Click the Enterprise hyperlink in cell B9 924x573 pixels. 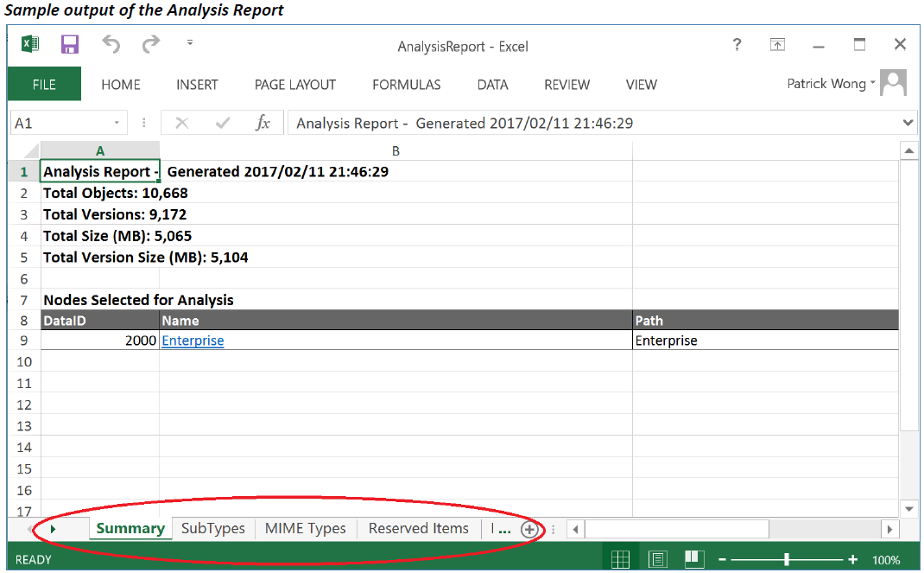193,341
